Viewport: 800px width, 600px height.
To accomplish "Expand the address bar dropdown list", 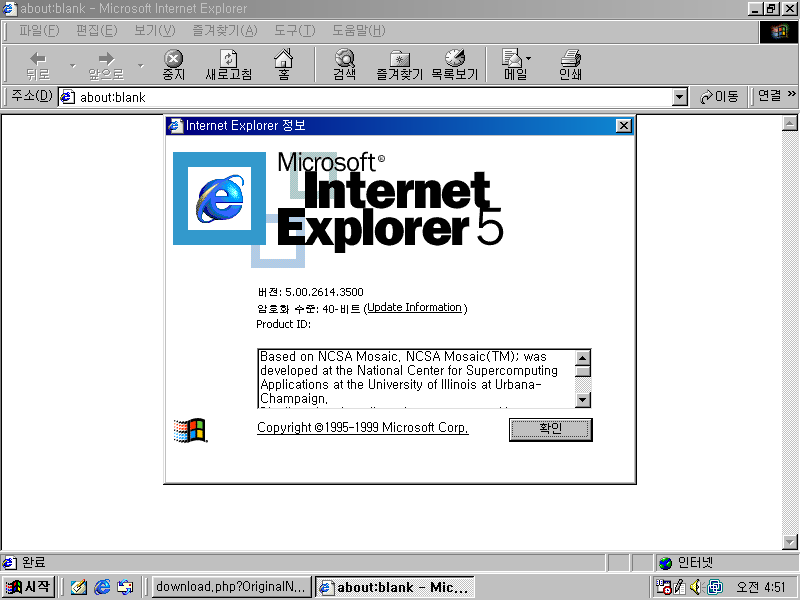I will pos(680,97).
